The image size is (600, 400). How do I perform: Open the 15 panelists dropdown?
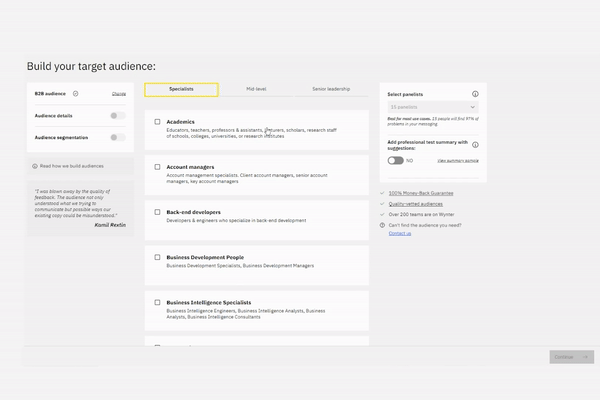pos(433,107)
